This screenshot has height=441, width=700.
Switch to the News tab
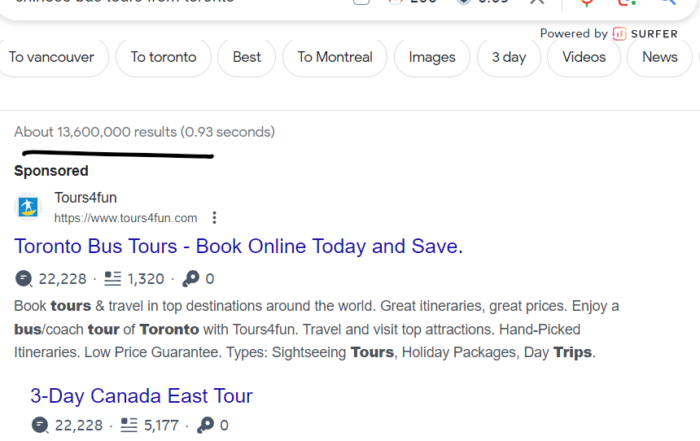click(660, 58)
